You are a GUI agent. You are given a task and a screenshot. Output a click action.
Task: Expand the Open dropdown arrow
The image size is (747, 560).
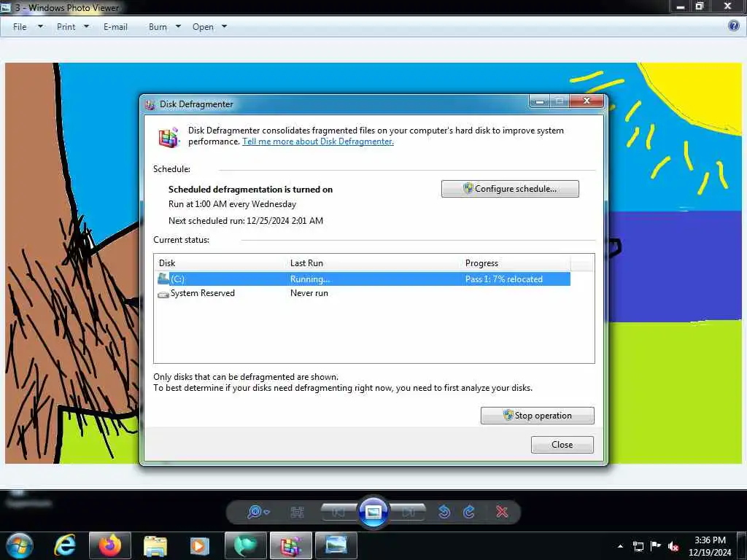click(x=225, y=27)
